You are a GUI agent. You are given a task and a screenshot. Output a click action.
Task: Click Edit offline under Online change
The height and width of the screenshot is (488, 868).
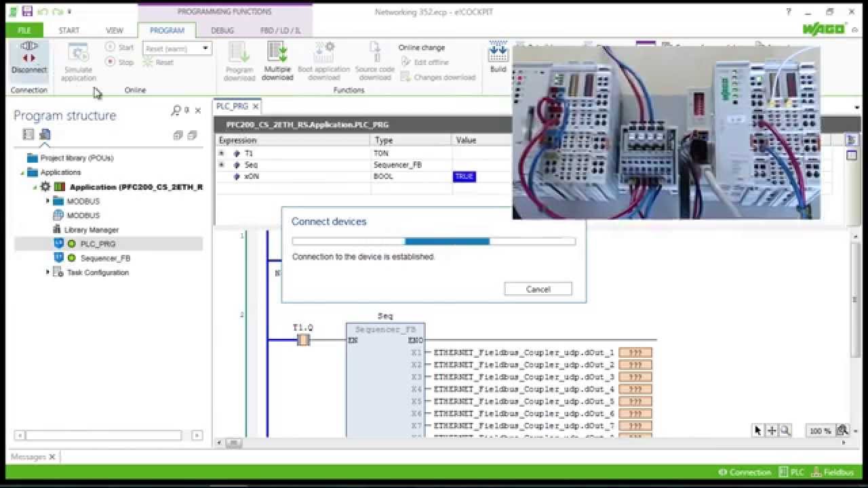[425, 62]
